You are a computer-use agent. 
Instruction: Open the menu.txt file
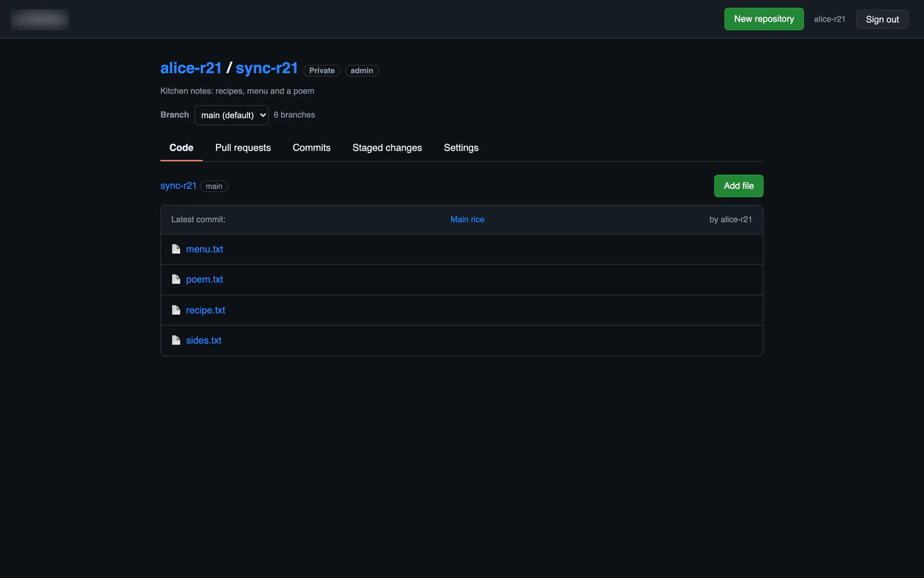click(205, 249)
